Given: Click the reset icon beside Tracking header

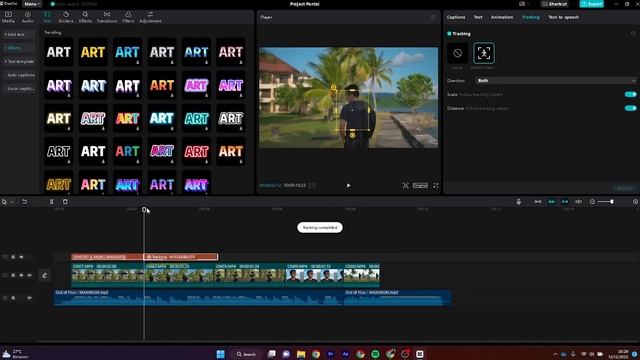Looking at the screenshot, I should [633, 34].
